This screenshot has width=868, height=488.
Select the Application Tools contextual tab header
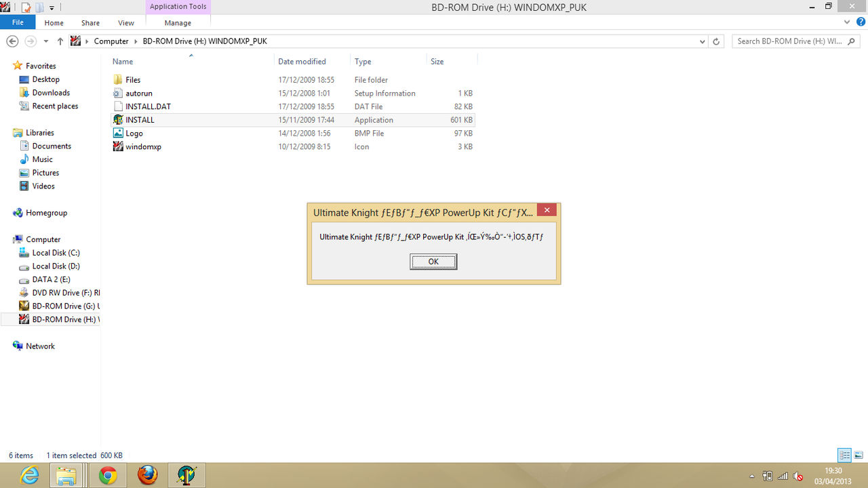click(x=178, y=7)
